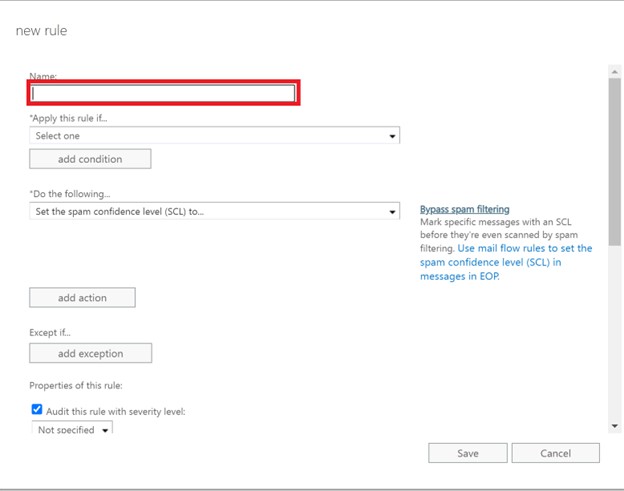Open the 'Apply this rule if' Select one dropdown
Viewport: 624px width, 491px height.
pyautogui.click(x=214, y=136)
